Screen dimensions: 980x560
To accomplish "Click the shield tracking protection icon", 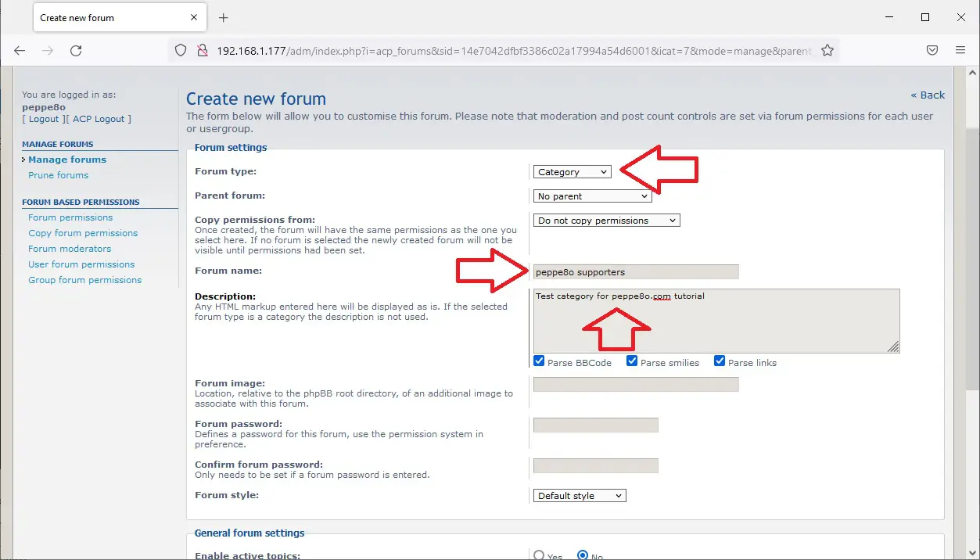I will click(x=181, y=50).
